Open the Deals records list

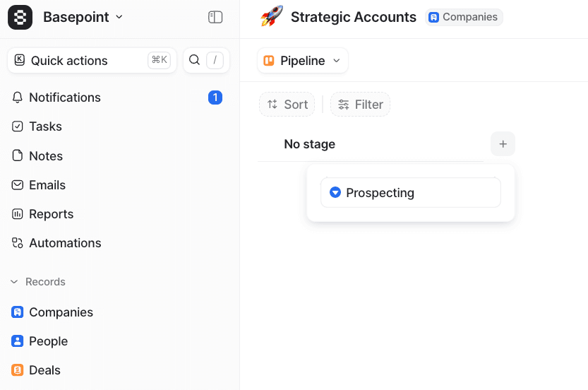(44, 370)
